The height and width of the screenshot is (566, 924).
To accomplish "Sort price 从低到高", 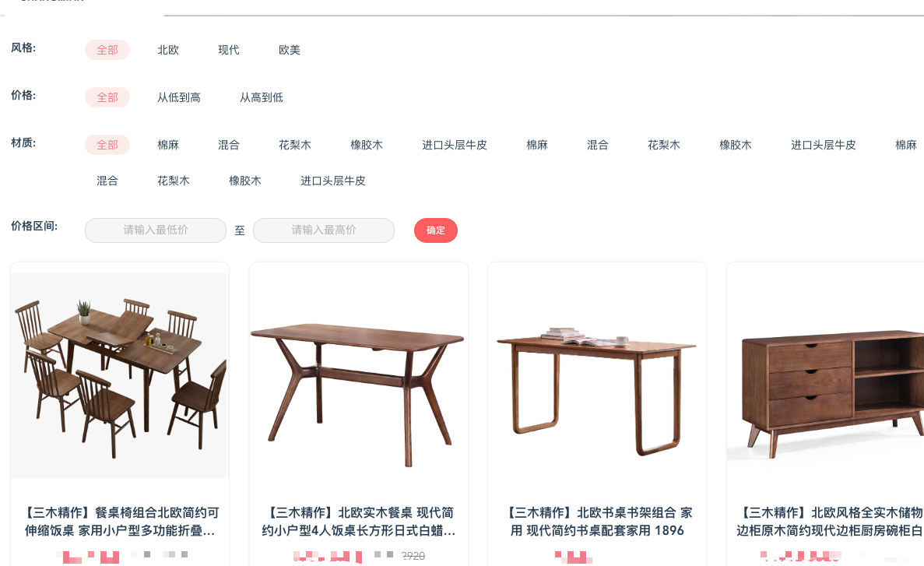I will point(178,97).
